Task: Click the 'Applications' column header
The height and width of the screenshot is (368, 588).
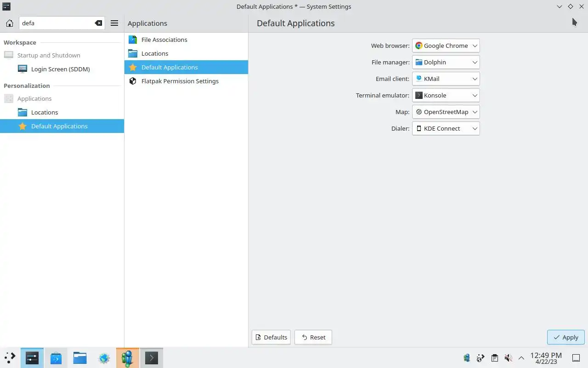Action: coord(147,23)
